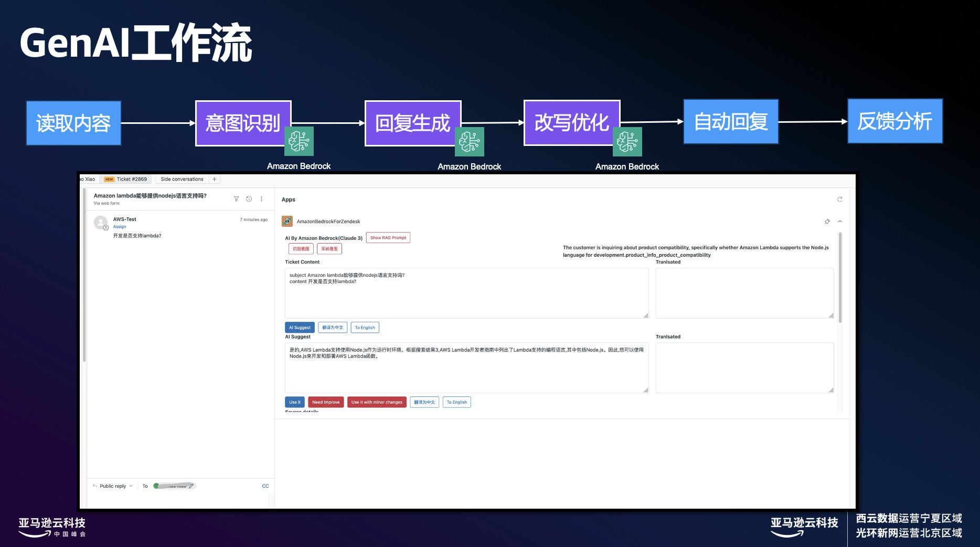
Task: Click the '7 minutes ago' timestamp
Action: pos(254,219)
